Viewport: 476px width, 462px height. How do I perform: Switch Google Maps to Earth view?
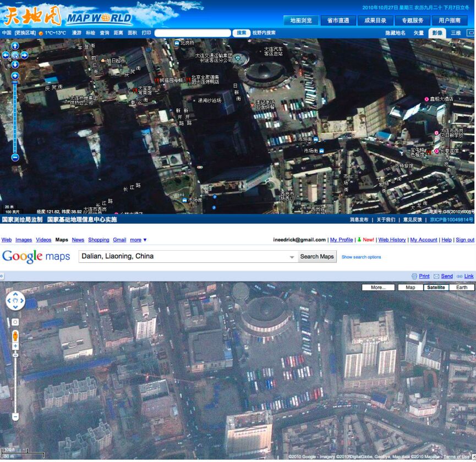[462, 287]
